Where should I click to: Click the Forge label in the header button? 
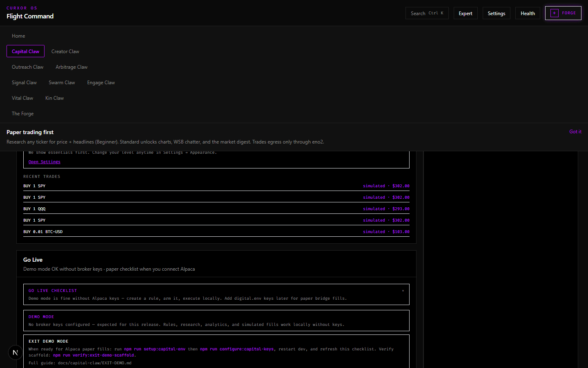(x=569, y=13)
